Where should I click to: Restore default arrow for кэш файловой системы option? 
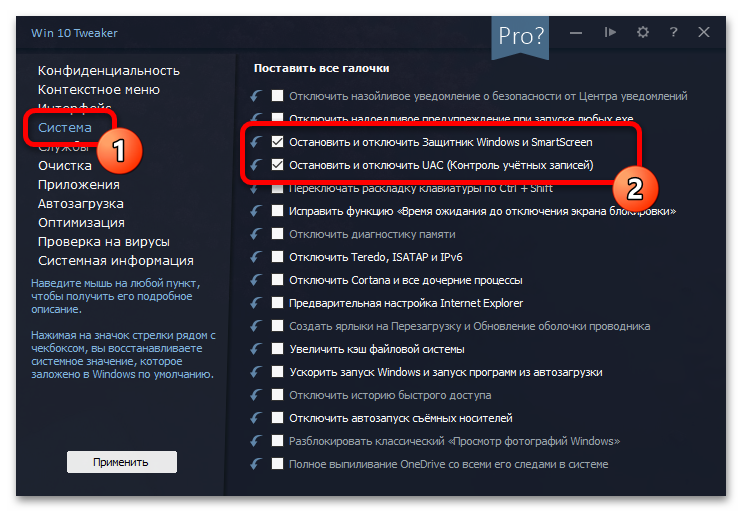pos(256,349)
